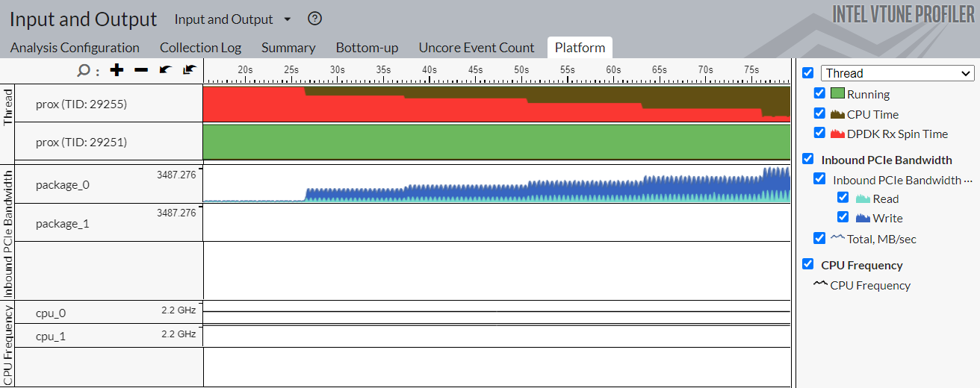The image size is (980, 388).
Task: Uncheck the CPU Time checkbox
Action: (819, 113)
